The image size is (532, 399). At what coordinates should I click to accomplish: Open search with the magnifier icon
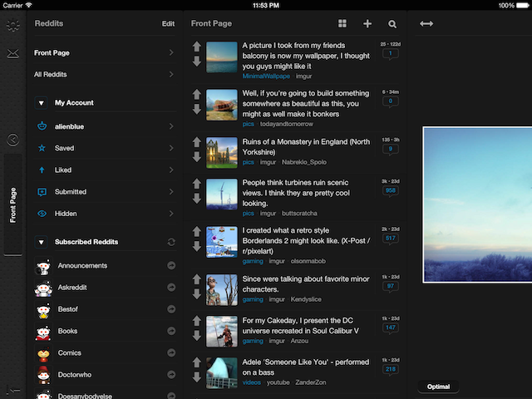pyautogui.click(x=392, y=24)
